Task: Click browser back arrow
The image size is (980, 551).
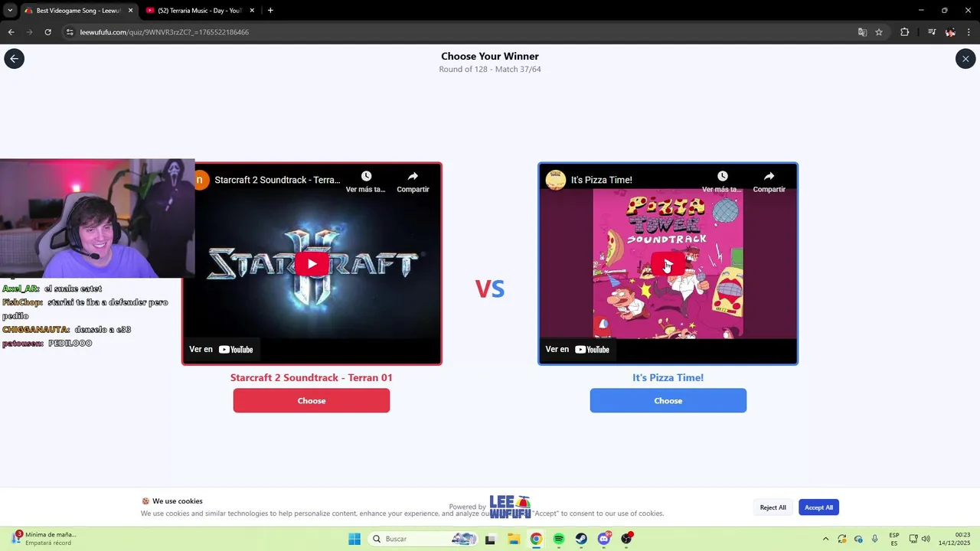Action: (11, 32)
